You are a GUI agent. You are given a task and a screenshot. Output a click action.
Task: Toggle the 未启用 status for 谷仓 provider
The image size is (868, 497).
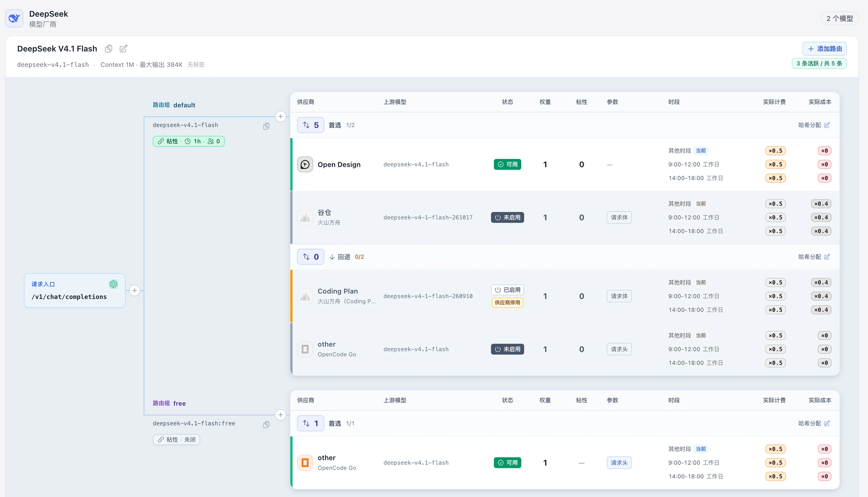coord(507,217)
